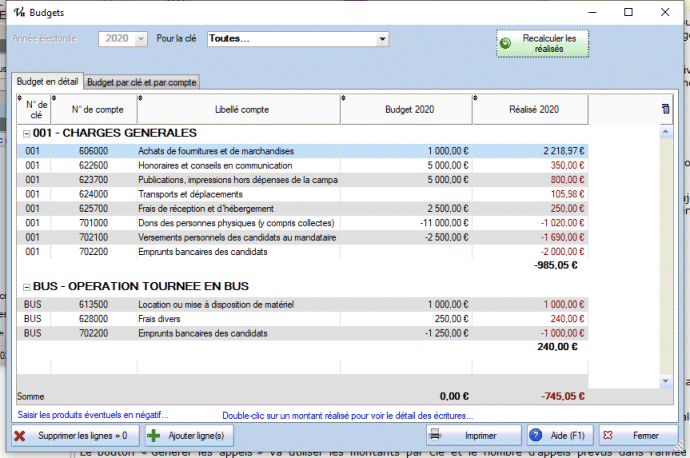The height and width of the screenshot is (458, 690).
Task: Open the grid column chooser icon at top right
Action: (x=666, y=109)
